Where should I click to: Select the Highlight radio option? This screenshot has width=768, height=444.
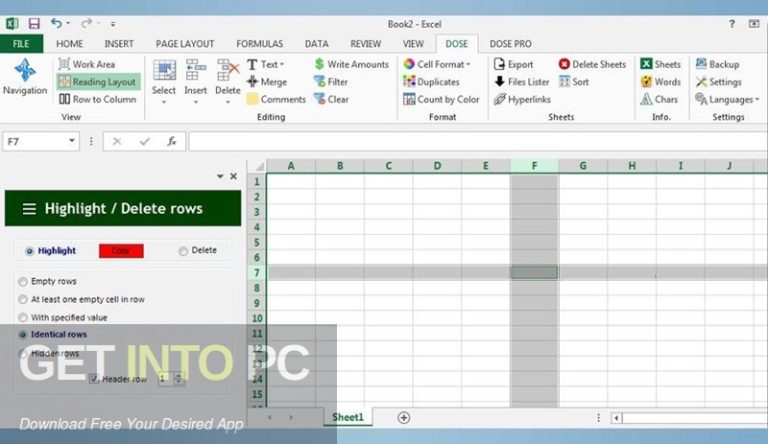click(29, 251)
